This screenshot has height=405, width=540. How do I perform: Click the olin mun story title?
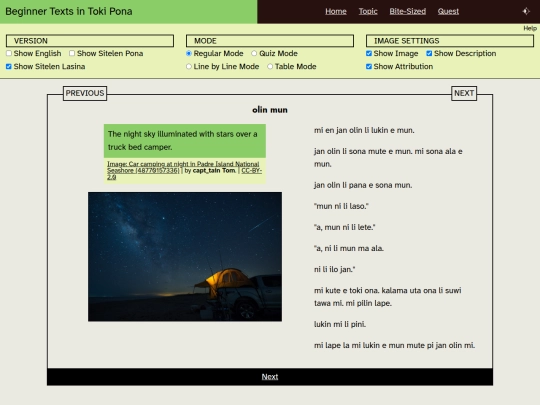270,110
